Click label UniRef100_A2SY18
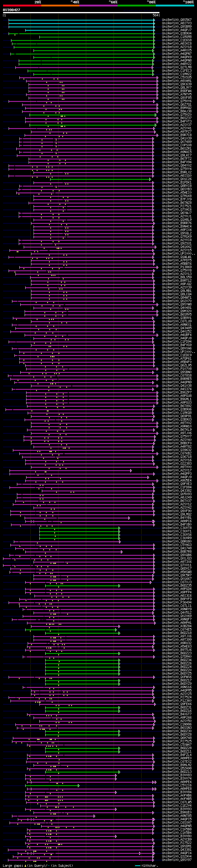Viewport: 197px width, 868px height. click(x=177, y=47)
